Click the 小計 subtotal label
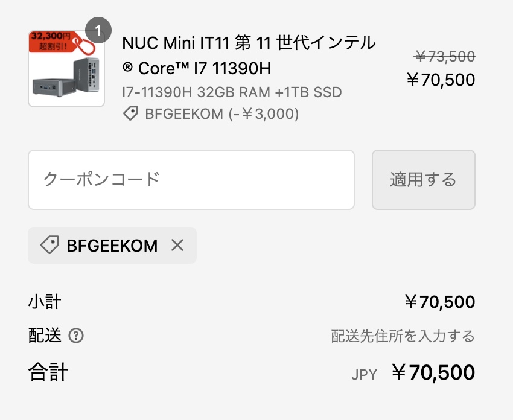 (x=45, y=302)
